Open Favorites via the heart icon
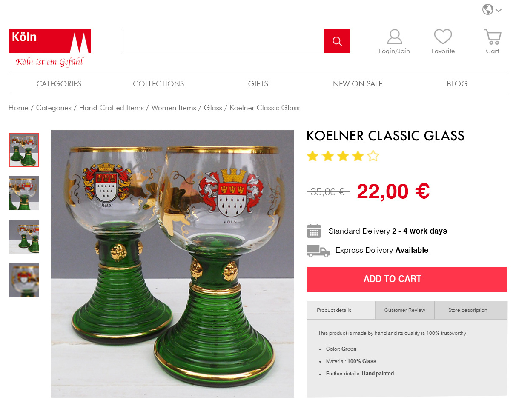 coord(443,37)
